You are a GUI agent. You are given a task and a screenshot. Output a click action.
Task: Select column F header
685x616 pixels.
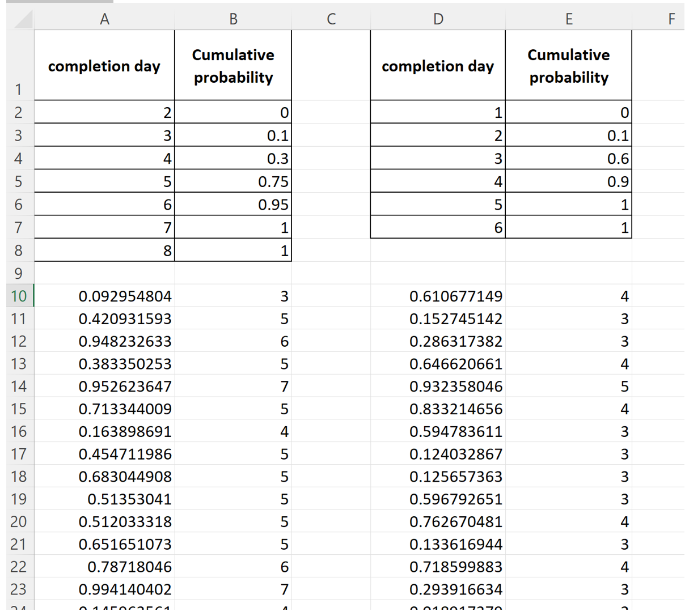tap(671, 19)
